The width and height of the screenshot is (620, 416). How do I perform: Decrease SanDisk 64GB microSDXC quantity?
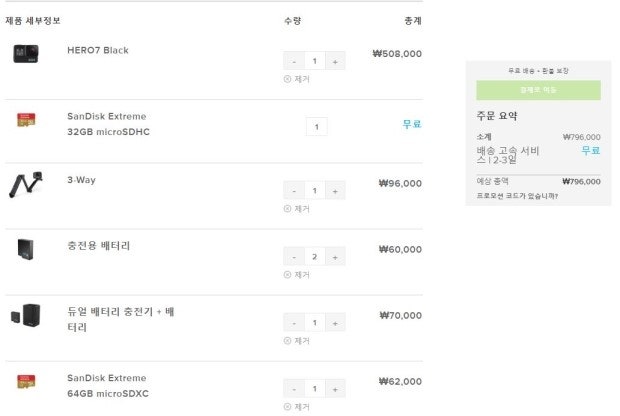(294, 389)
